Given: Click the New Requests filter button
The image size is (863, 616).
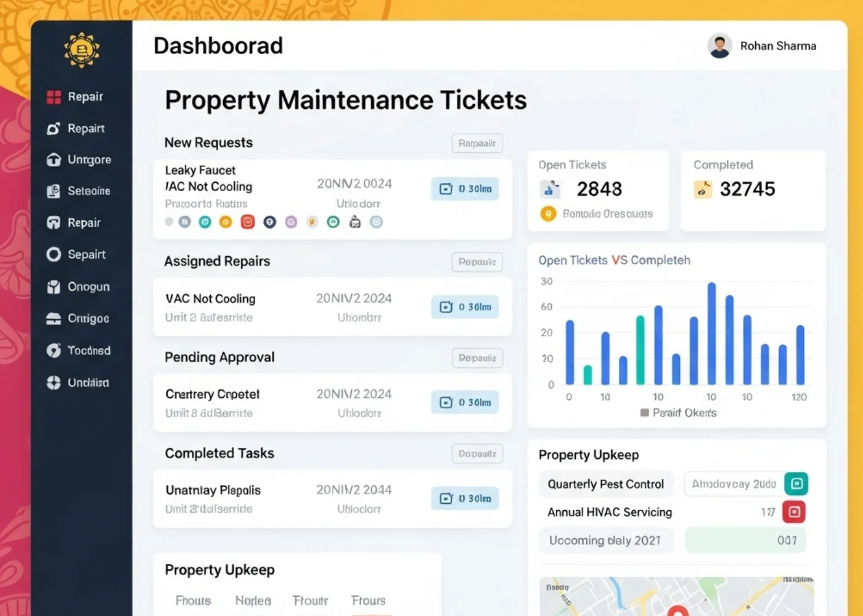Looking at the screenshot, I should tap(476, 144).
